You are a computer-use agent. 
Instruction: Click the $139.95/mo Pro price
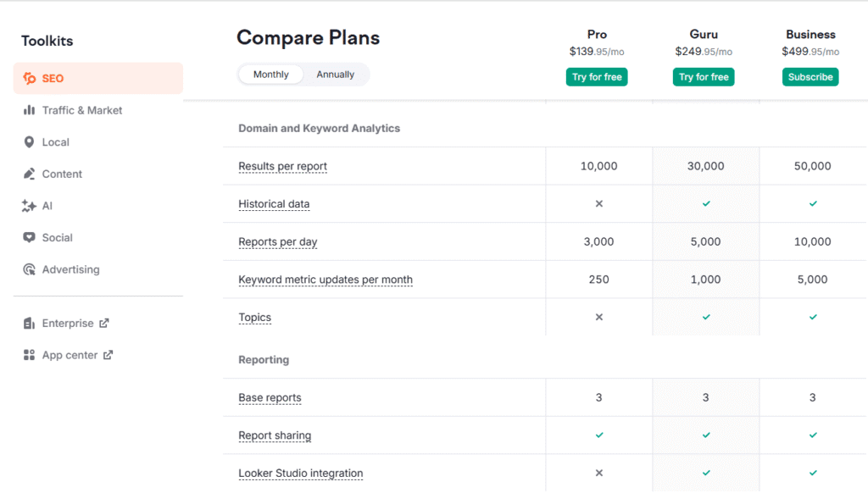[x=597, y=52]
